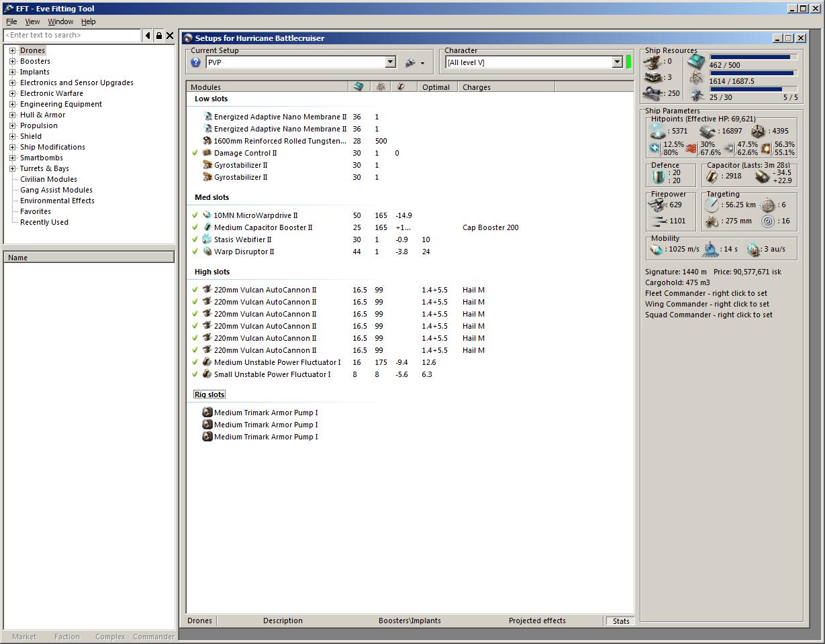
Task: Expand the Turrets & Bays tree node
Action: [12, 168]
